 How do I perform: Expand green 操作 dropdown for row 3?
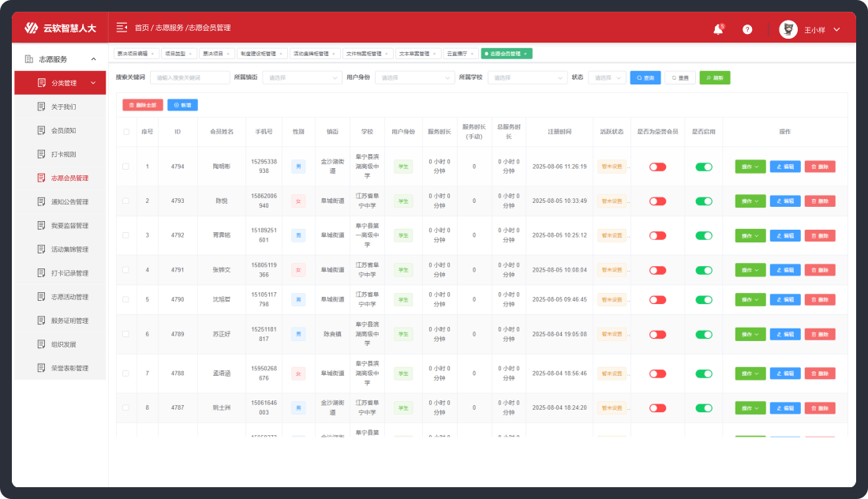(750, 235)
